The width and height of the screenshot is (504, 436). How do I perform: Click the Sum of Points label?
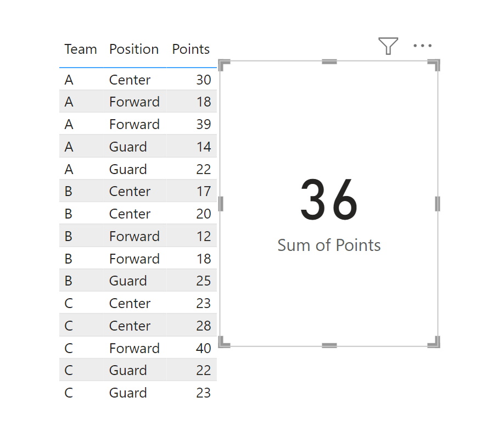tap(329, 245)
